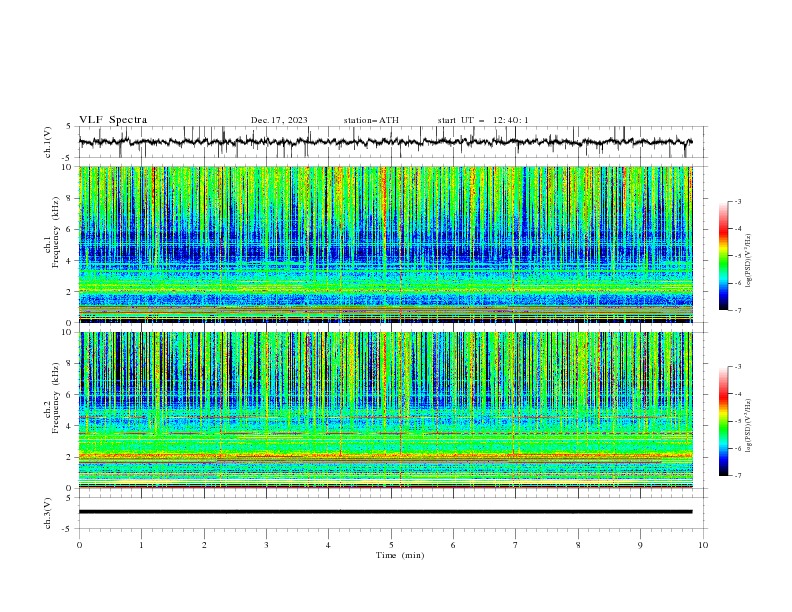Click the ch.2 Frequency (kHz) axis label
The image size is (792, 612).
click(56, 398)
